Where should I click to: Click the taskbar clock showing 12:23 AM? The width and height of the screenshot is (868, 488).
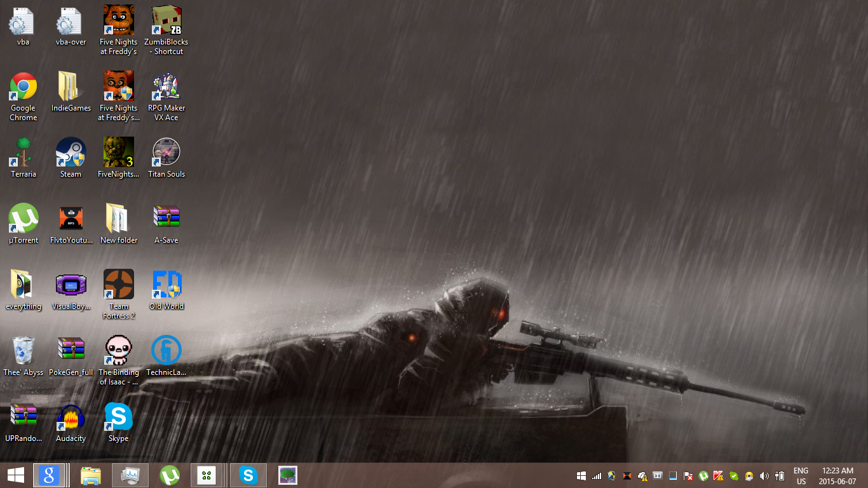click(x=837, y=476)
